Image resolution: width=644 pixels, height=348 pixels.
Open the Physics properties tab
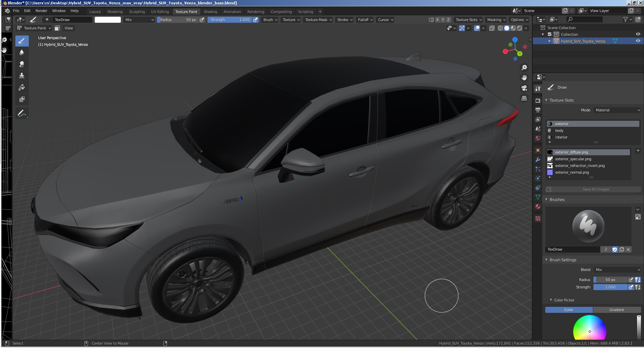point(538,178)
